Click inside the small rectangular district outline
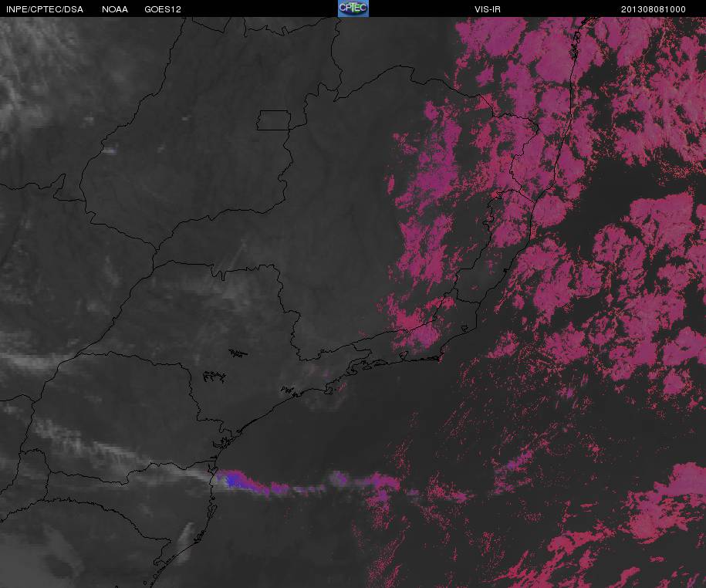This screenshot has height=588, width=706. [274, 120]
